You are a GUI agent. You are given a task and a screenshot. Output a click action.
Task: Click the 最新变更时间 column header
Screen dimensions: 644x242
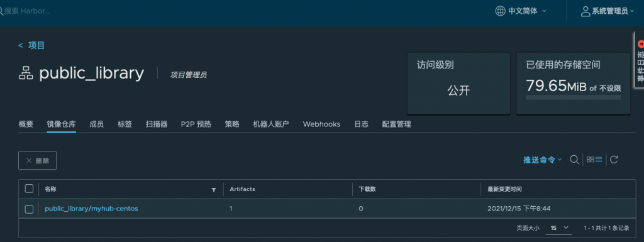pos(504,189)
